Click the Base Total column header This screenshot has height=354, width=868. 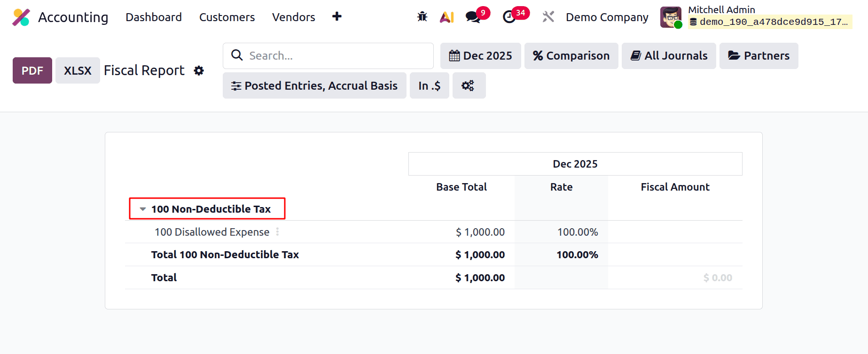click(461, 187)
